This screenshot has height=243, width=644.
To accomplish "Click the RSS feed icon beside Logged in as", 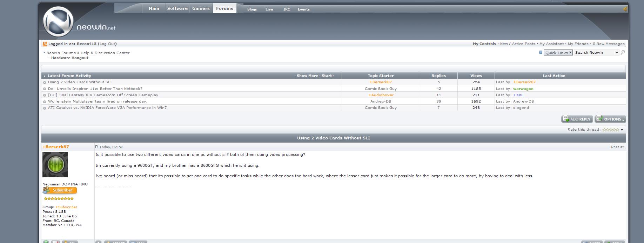I will click(x=45, y=44).
